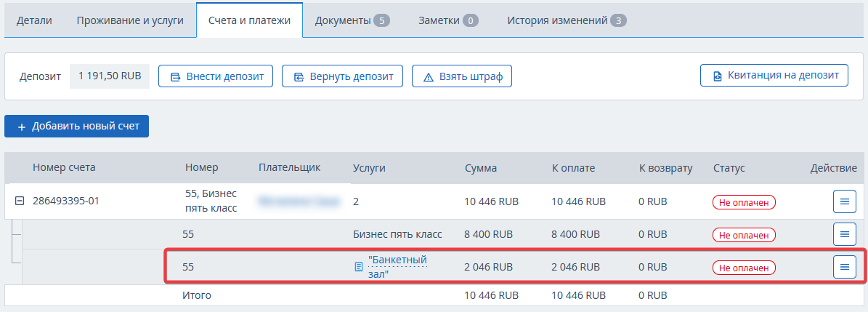
Task: Click the 2 046 RUB Сумма cell
Action: pyautogui.click(x=489, y=267)
